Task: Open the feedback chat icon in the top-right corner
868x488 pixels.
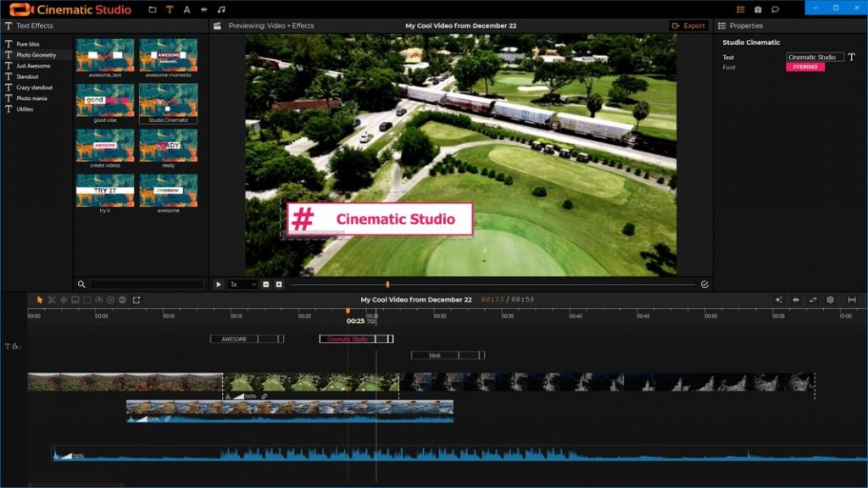Action: (774, 9)
